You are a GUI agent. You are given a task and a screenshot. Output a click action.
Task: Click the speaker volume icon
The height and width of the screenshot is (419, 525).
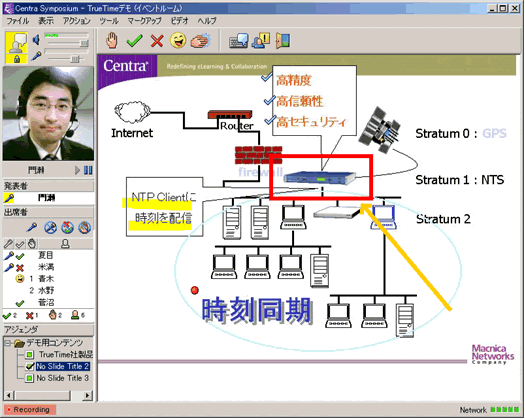tap(36, 40)
